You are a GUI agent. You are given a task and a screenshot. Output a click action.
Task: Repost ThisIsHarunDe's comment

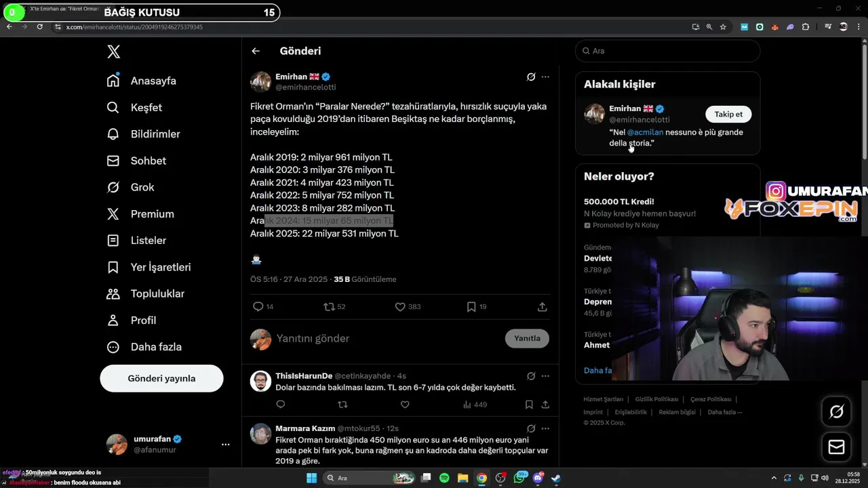(x=342, y=405)
